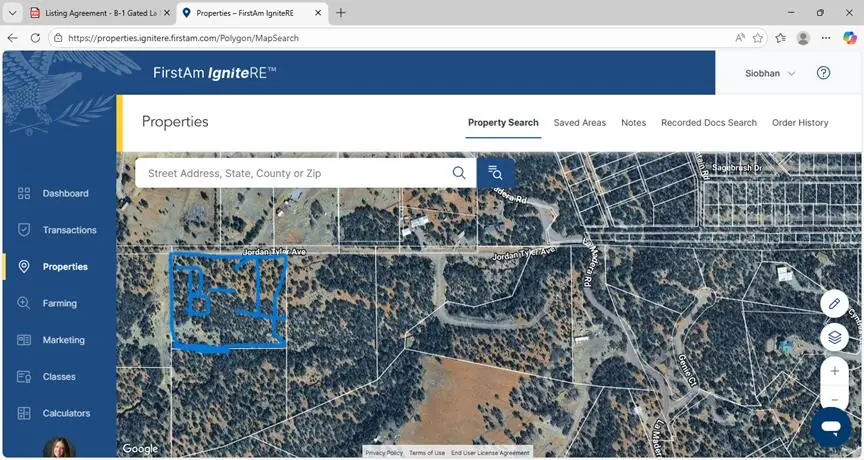The height and width of the screenshot is (460, 864).
Task: Open the Privacy Policy link
Action: [x=384, y=453]
